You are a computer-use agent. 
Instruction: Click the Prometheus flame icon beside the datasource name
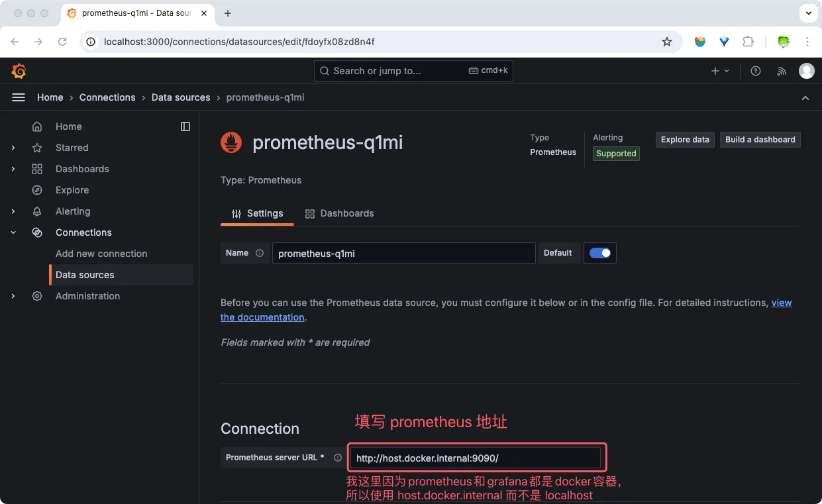click(231, 142)
